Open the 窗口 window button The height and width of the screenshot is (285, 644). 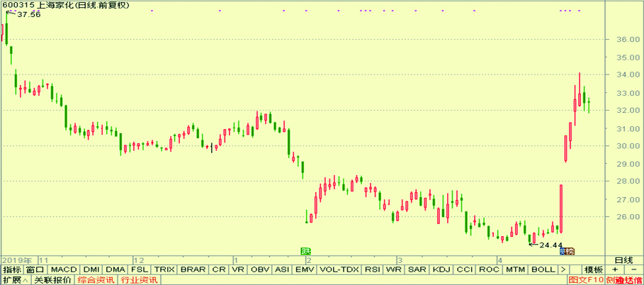click(x=35, y=270)
